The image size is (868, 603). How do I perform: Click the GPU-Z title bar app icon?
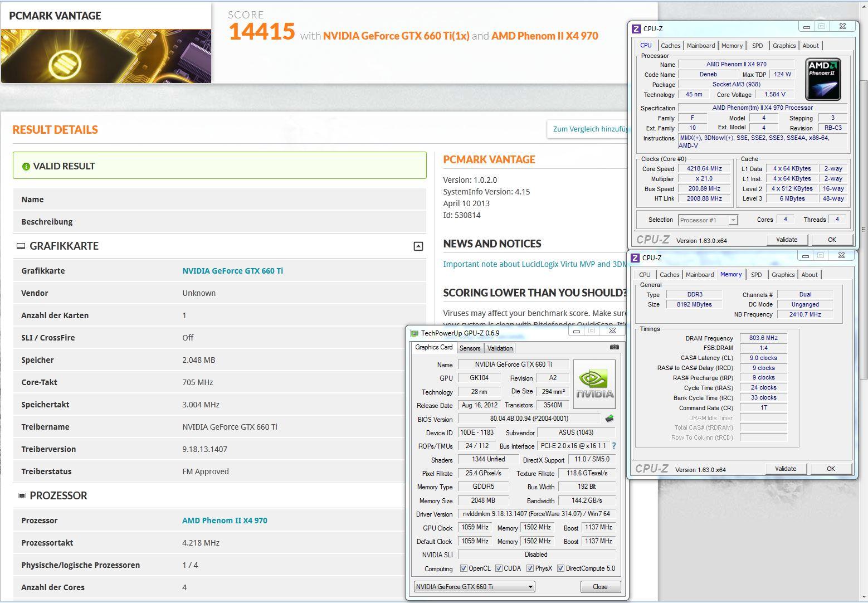[414, 333]
